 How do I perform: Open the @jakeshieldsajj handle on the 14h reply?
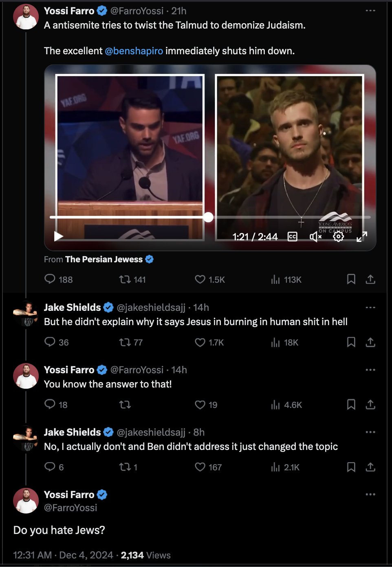[151, 308]
